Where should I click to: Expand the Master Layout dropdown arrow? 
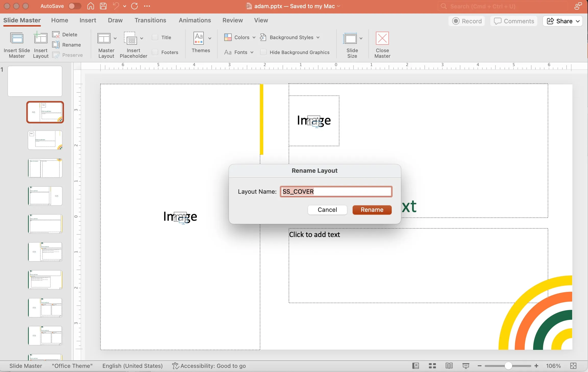point(115,38)
